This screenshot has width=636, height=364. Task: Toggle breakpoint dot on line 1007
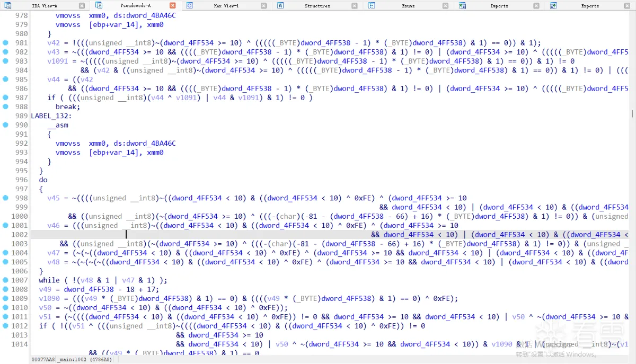[6, 280]
